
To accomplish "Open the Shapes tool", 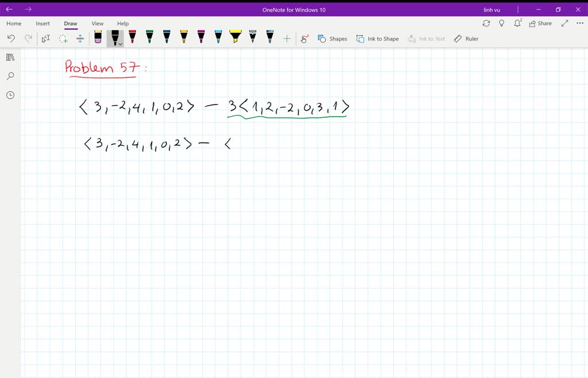I will (x=332, y=38).
